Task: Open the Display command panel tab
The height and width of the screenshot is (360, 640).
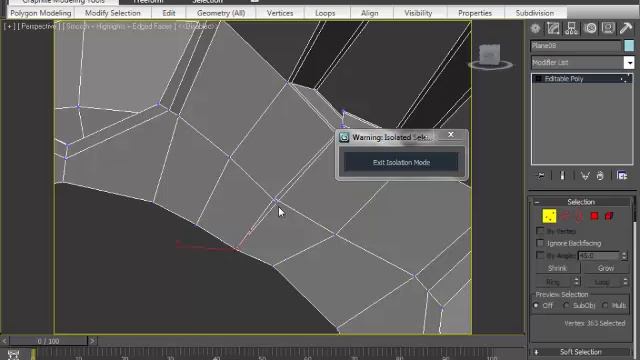Action: tap(608, 28)
